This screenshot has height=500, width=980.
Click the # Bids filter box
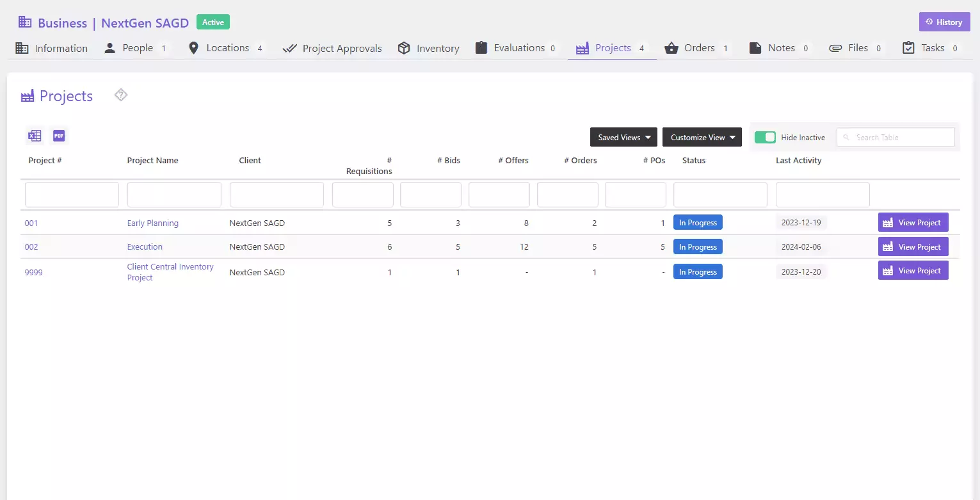point(431,195)
